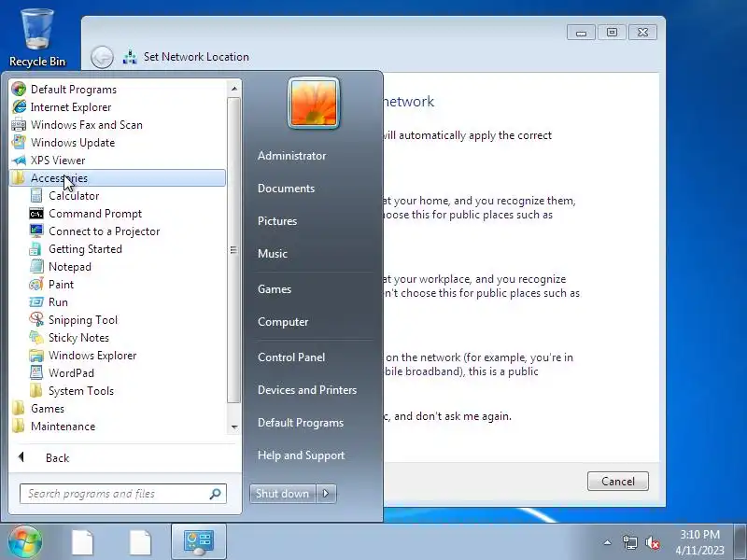Launch XPS Viewer icon
This screenshot has width=747, height=560.
tap(19, 160)
